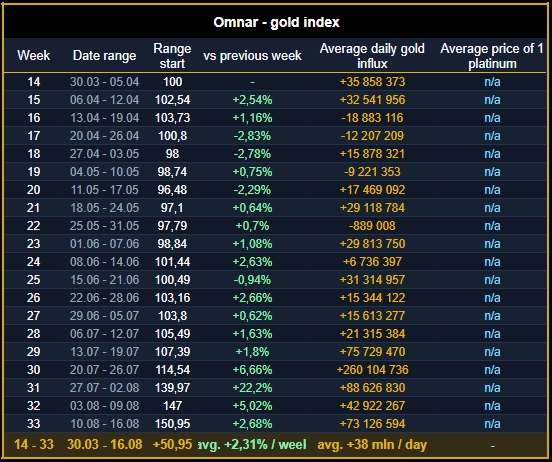Click the Range start column header
The image size is (552, 462).
pos(172,56)
